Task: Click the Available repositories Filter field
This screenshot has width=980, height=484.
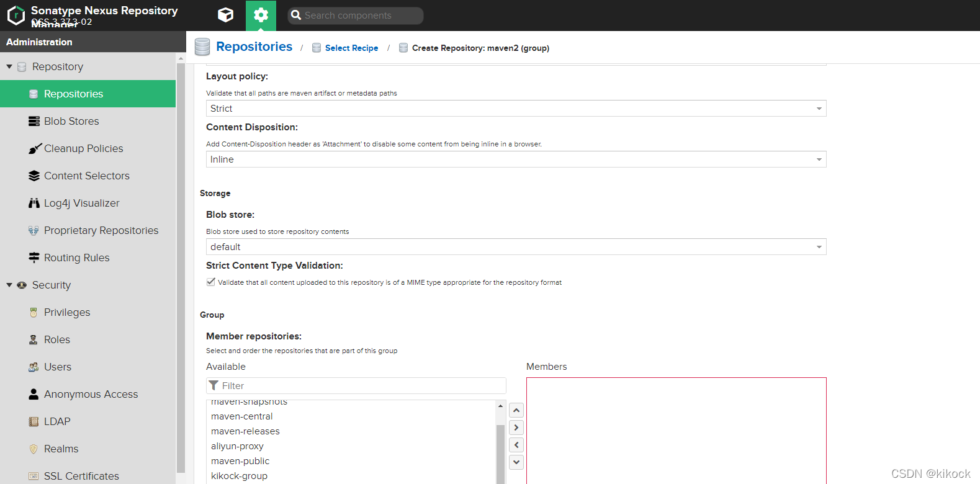Action: tap(356, 385)
